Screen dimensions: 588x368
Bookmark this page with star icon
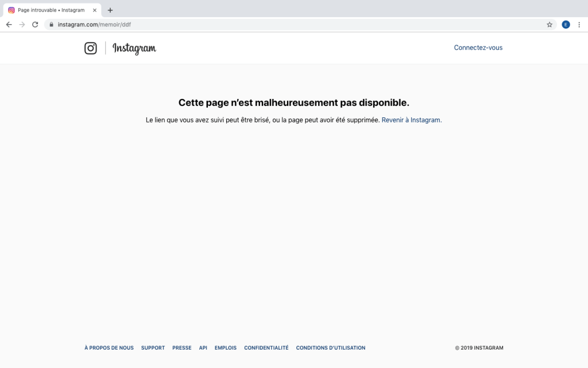click(x=550, y=25)
